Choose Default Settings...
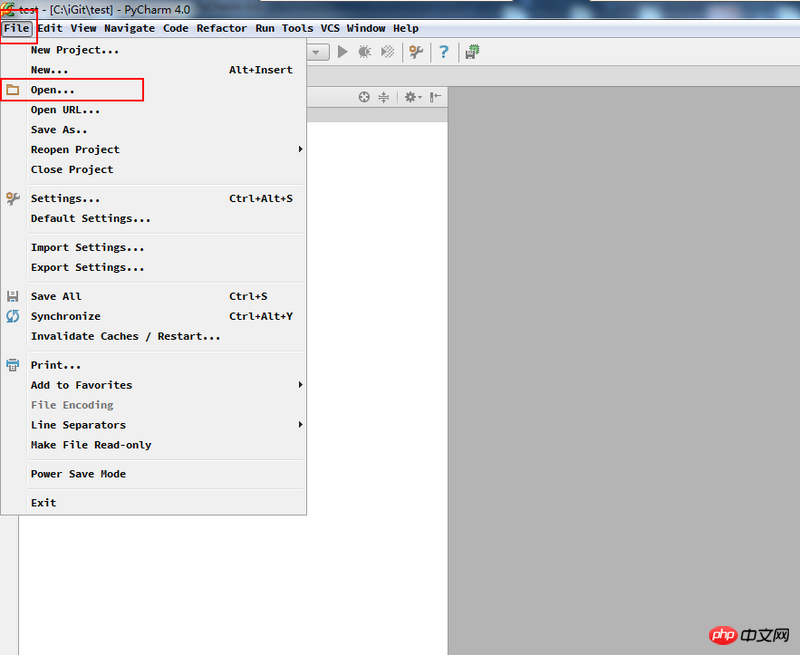 (x=153, y=218)
